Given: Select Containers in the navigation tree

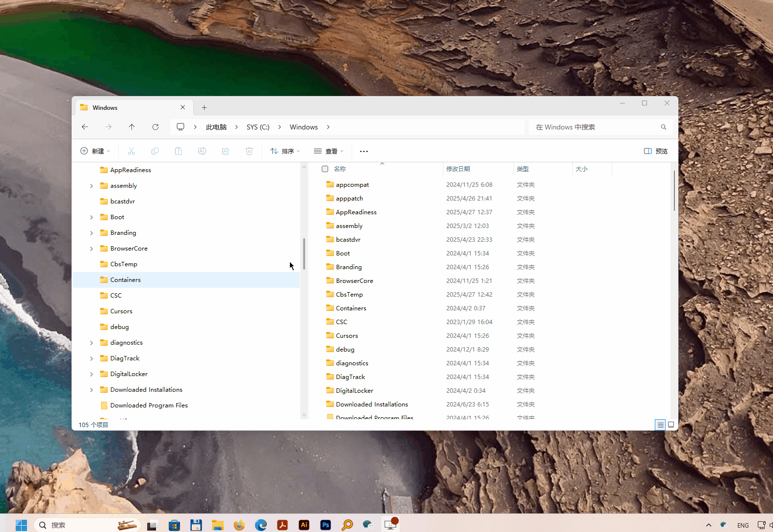Looking at the screenshot, I should 186,280.
